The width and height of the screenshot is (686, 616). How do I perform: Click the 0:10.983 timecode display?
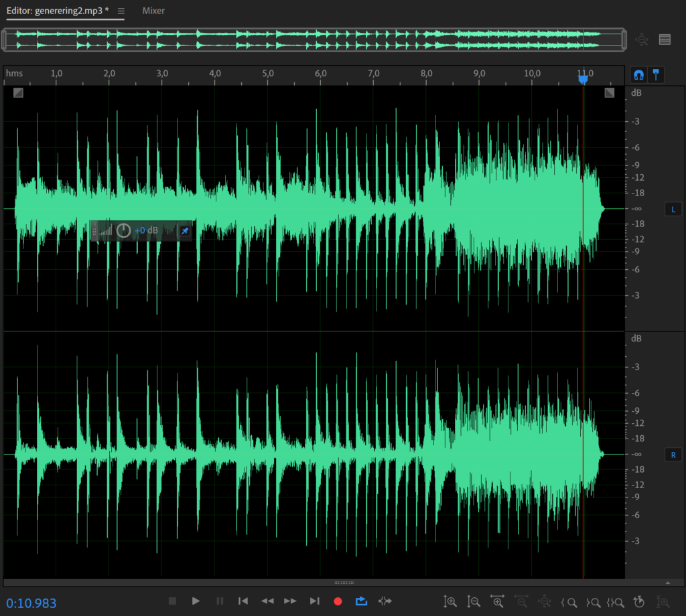(31, 603)
